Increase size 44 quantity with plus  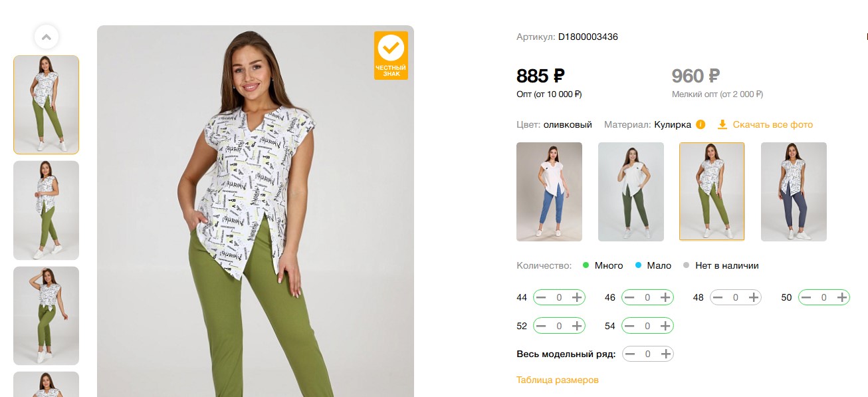coord(578,297)
